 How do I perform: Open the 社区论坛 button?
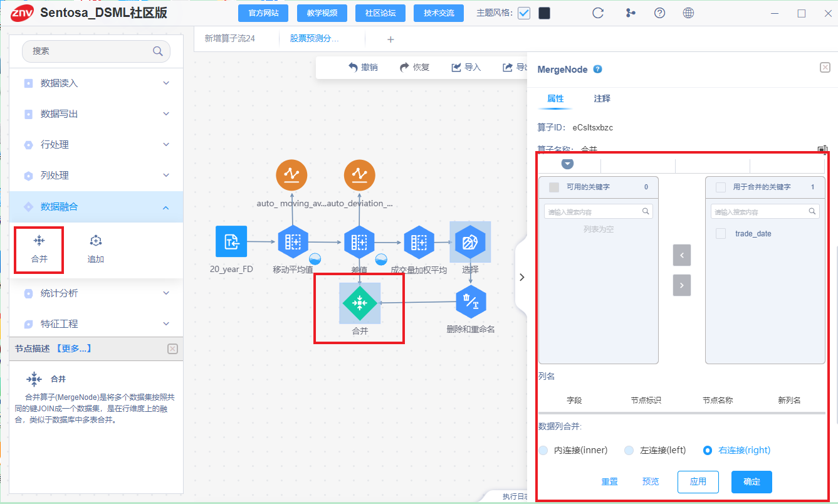pyautogui.click(x=380, y=13)
